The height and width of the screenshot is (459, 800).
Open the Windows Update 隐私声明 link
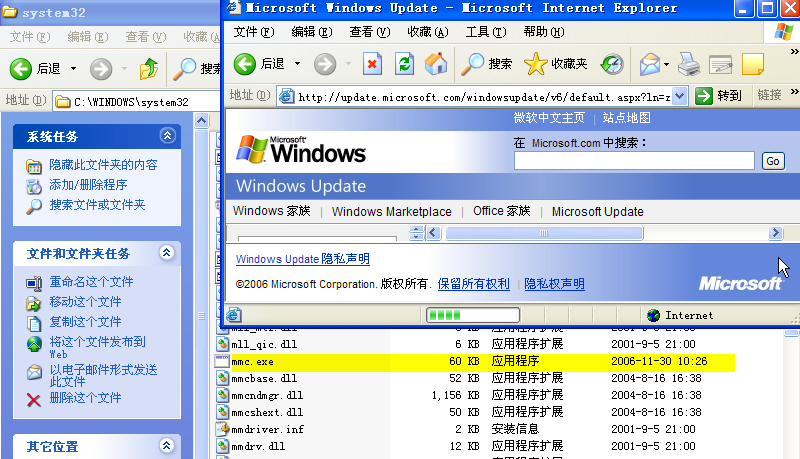303,259
